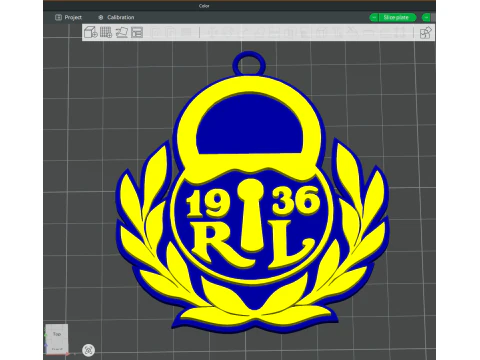Click the round camera focus icon
The width and height of the screenshot is (480, 360).
[x=88, y=350]
